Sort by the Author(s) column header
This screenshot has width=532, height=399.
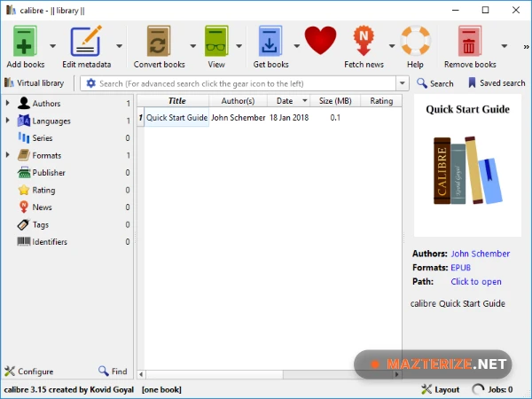(x=238, y=101)
